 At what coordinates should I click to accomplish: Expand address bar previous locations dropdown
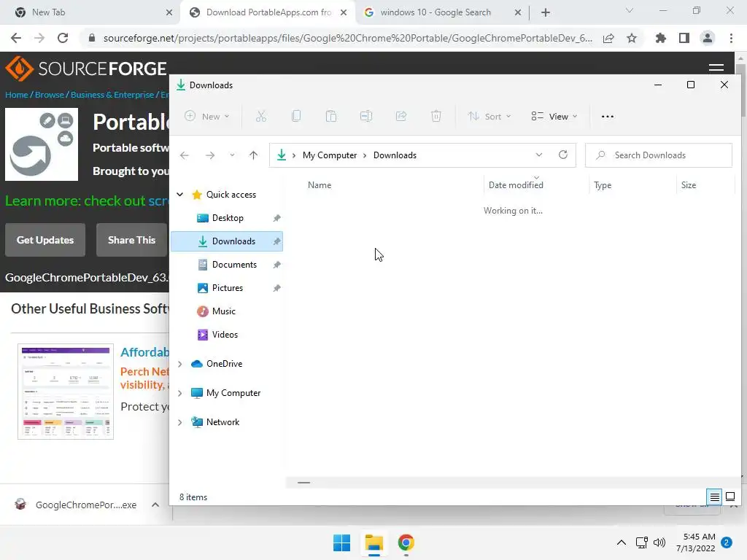pyautogui.click(x=539, y=155)
